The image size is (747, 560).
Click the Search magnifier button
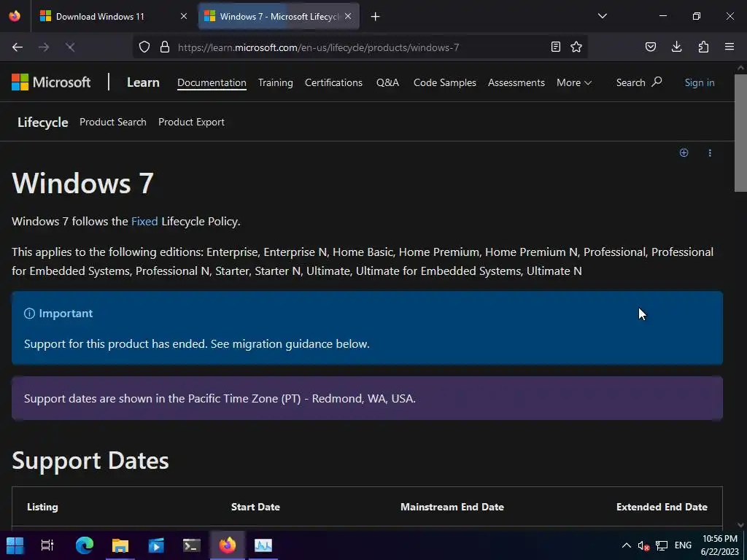(639, 82)
